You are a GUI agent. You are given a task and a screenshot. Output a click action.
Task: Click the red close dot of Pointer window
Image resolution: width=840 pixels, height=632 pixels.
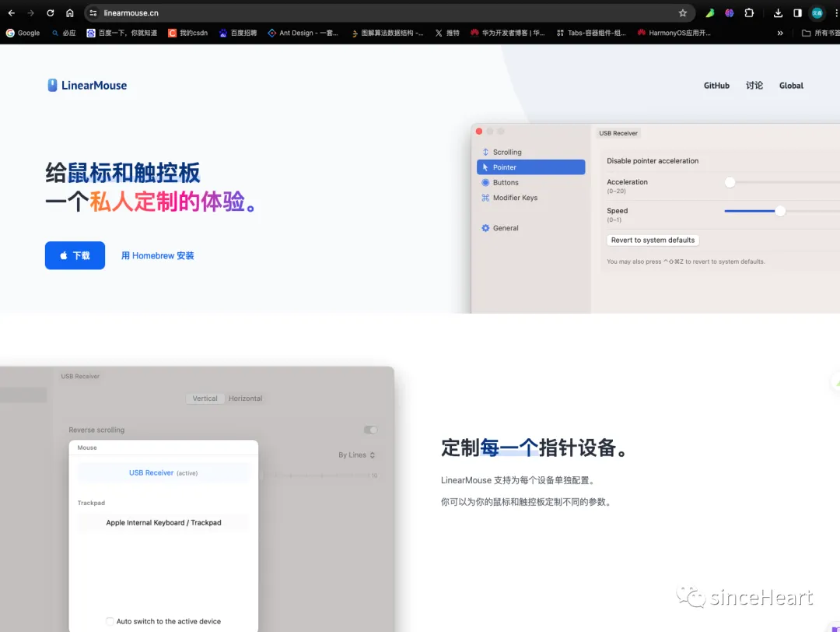(479, 132)
